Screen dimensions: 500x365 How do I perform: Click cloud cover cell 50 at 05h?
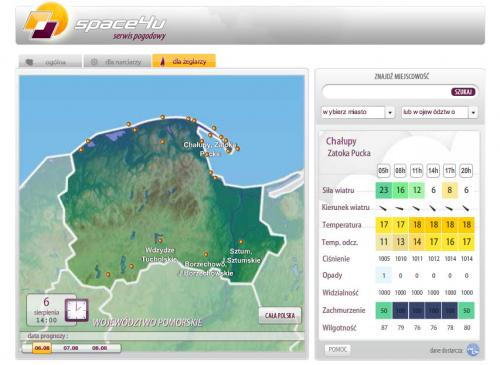coord(384,311)
